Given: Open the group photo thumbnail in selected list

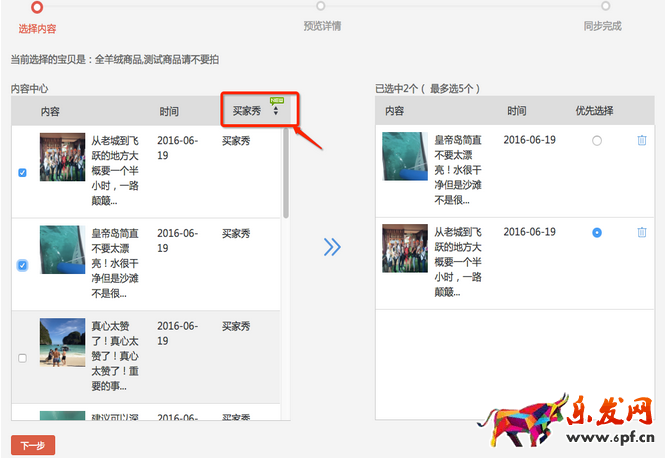Looking at the screenshot, I should [405, 249].
